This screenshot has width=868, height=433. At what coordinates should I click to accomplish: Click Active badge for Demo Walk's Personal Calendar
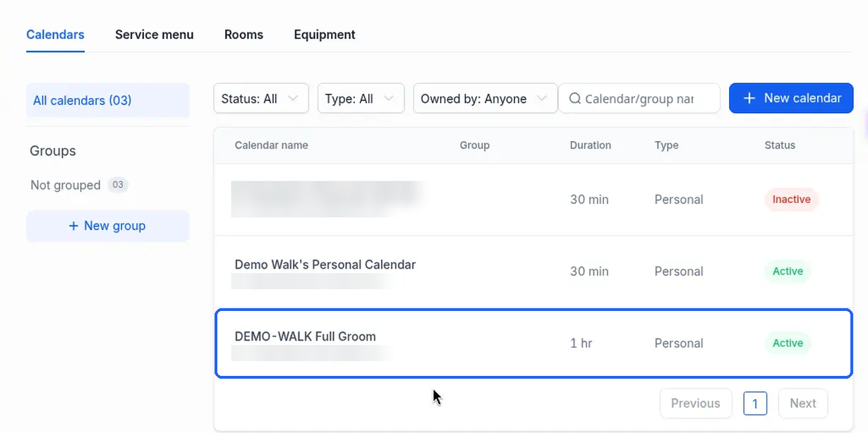(788, 272)
